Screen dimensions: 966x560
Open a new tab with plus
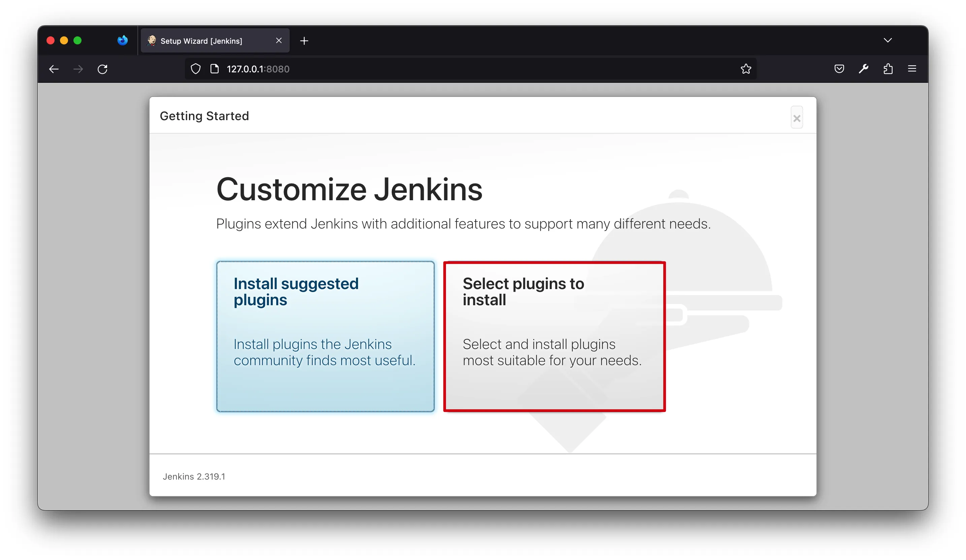[304, 41]
